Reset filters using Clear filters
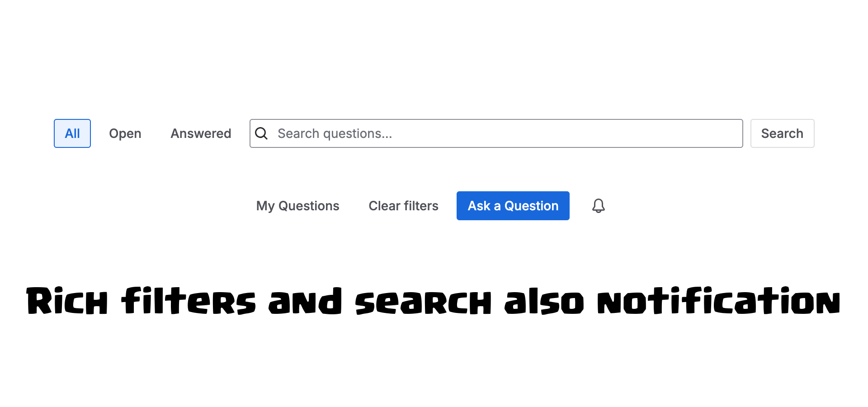The height and width of the screenshot is (407, 868). click(x=403, y=206)
